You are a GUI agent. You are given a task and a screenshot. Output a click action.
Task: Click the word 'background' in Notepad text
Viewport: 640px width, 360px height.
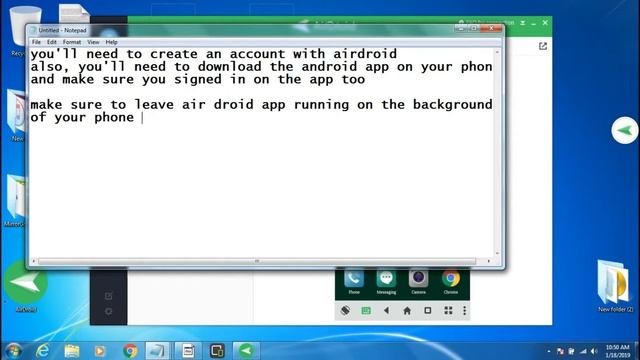pos(452,104)
